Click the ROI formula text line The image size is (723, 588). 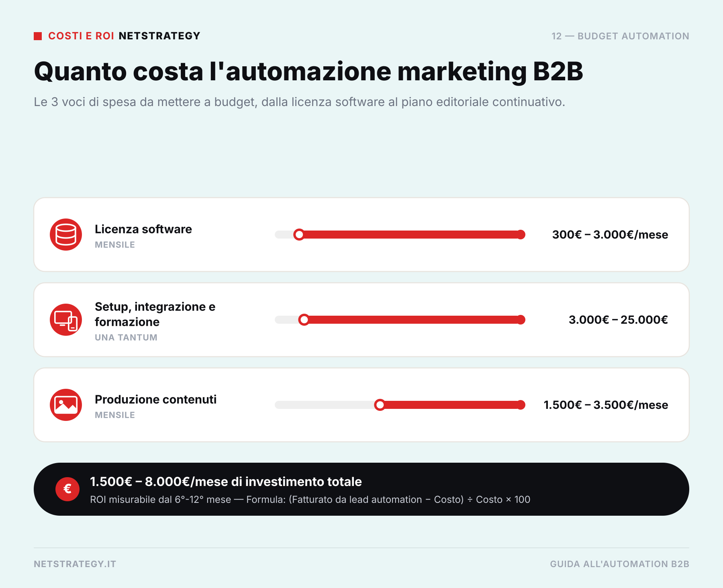(310, 500)
